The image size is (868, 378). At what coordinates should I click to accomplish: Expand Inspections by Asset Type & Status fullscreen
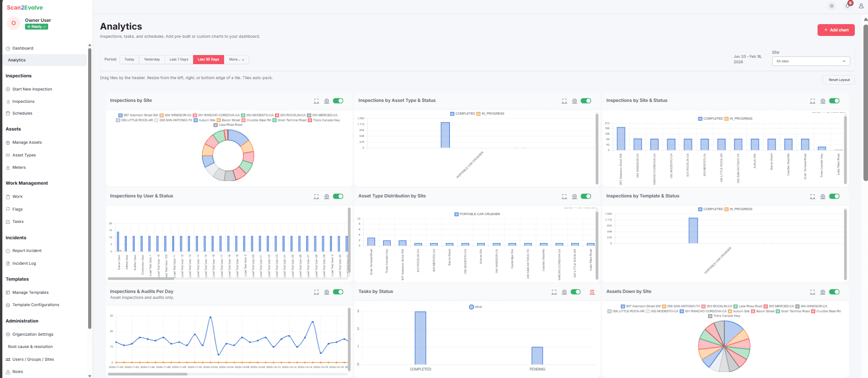pyautogui.click(x=564, y=101)
